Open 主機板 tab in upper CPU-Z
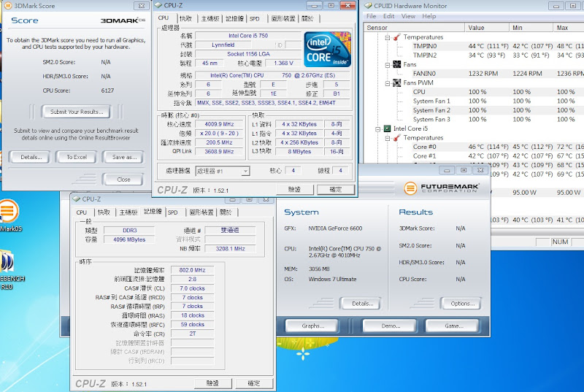The width and height of the screenshot is (584, 392). (x=210, y=18)
